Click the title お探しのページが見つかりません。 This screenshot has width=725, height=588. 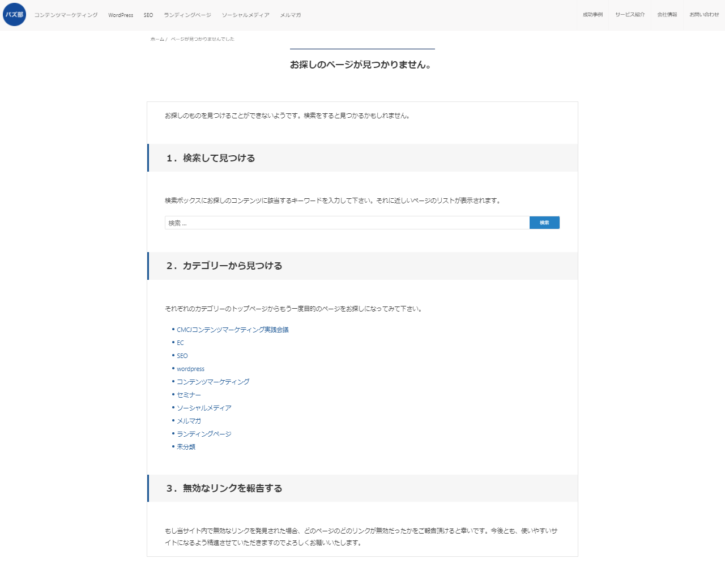(362, 65)
